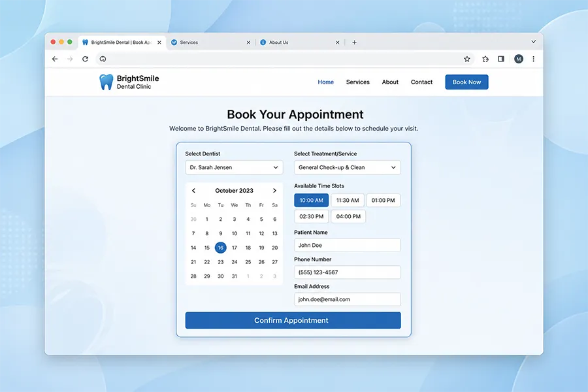Click the Email Address input field

(348, 299)
